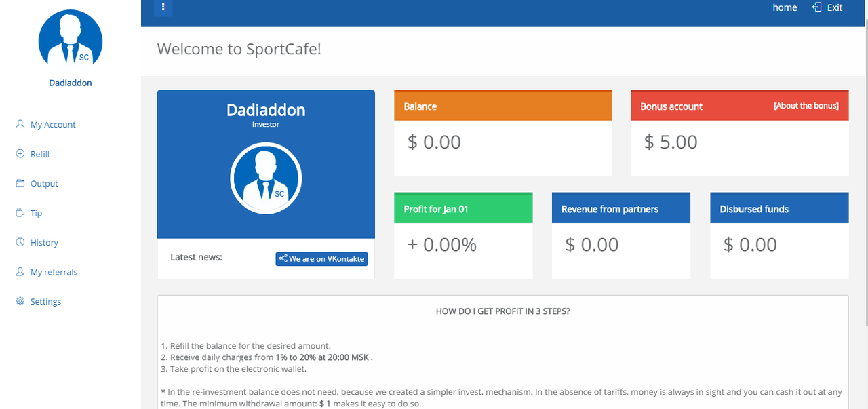Click the History clock icon
Image resolution: width=868 pixels, height=409 pixels.
pyautogui.click(x=20, y=242)
